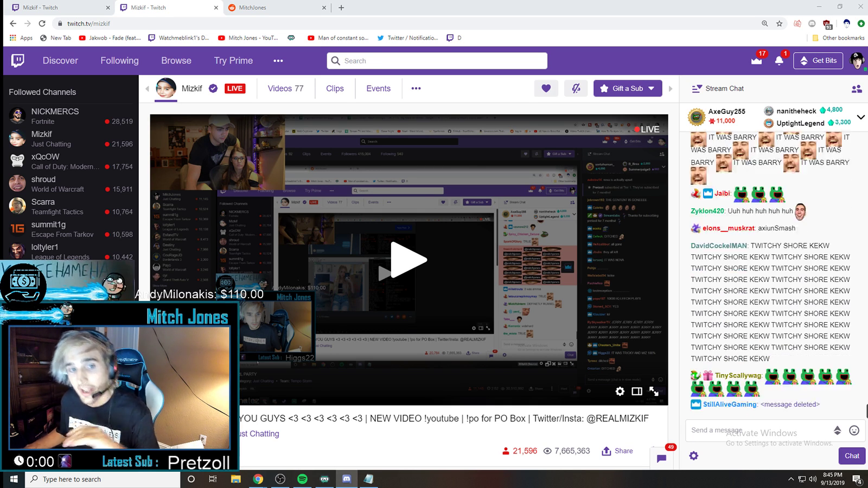The image size is (868, 488).
Task: Open shroud in followed channels
Action: (71, 184)
